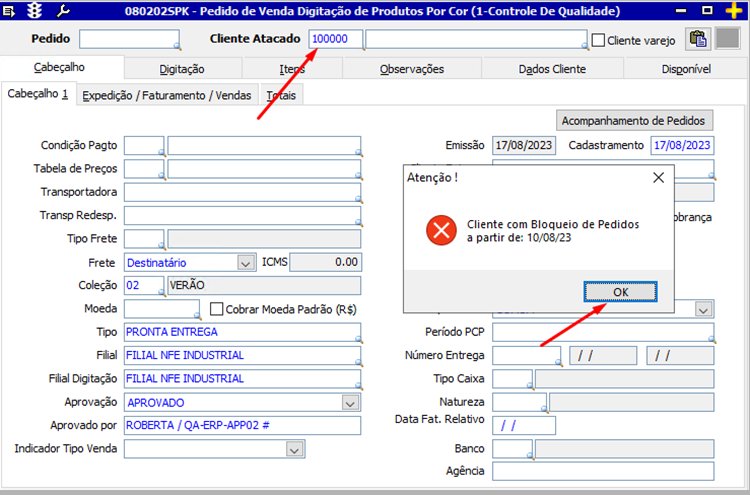Click the red error icon in Atenção dialog
The width and height of the screenshot is (750, 495).
[x=441, y=230]
